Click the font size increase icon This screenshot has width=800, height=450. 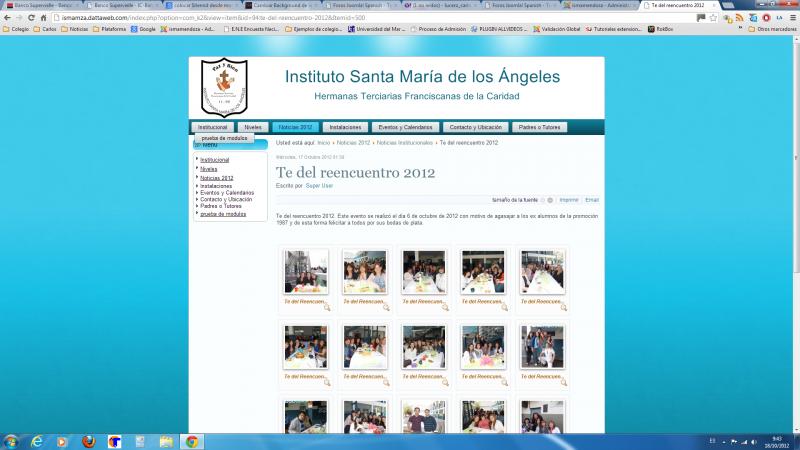(550, 201)
